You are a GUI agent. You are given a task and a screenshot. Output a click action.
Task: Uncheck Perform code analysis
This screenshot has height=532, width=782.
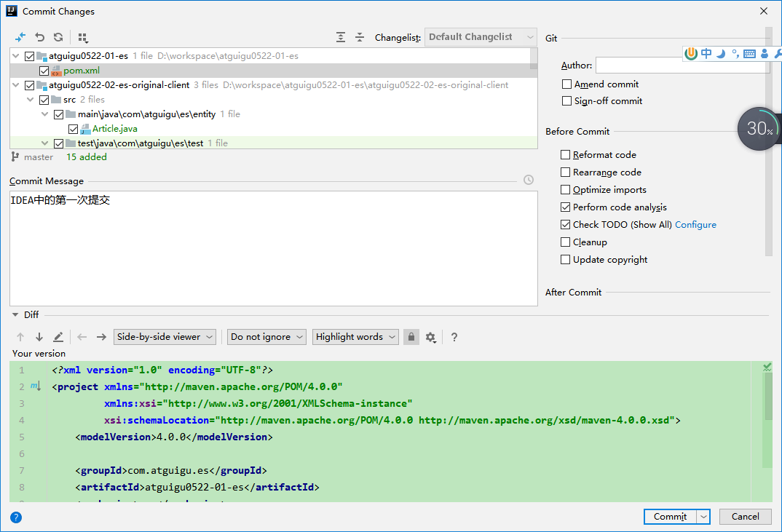coord(566,207)
